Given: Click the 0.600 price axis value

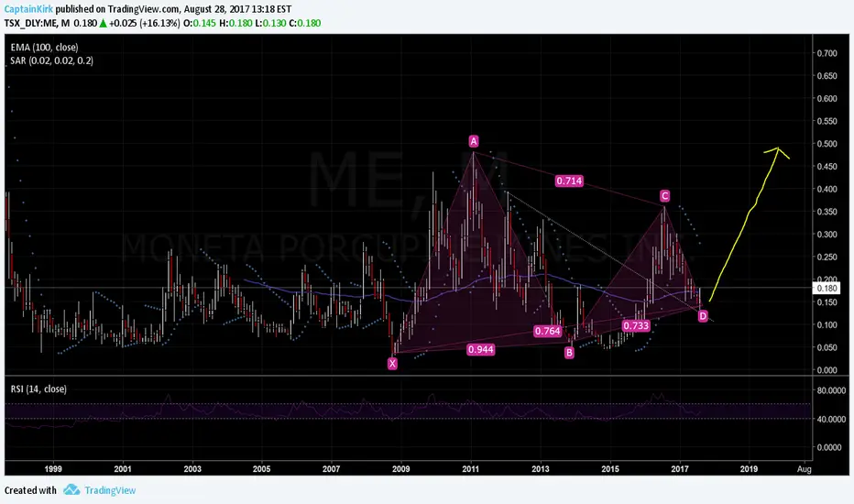Looking at the screenshot, I should click(x=827, y=99).
